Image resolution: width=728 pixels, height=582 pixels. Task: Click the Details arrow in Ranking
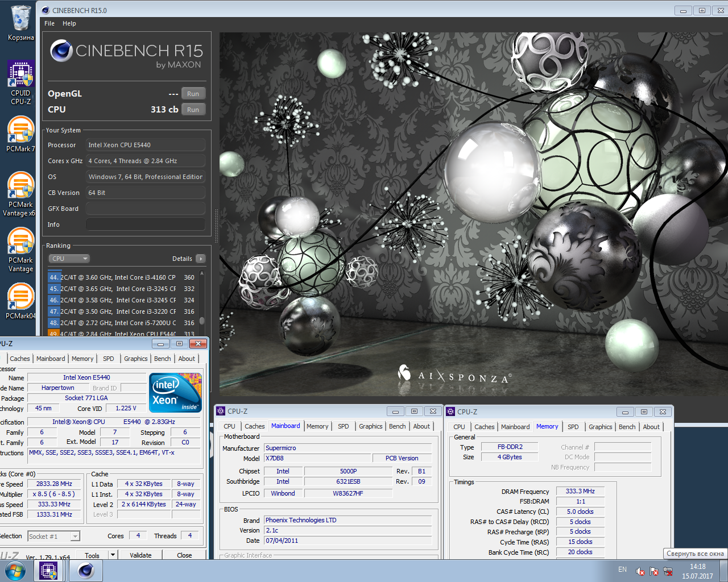pos(200,259)
